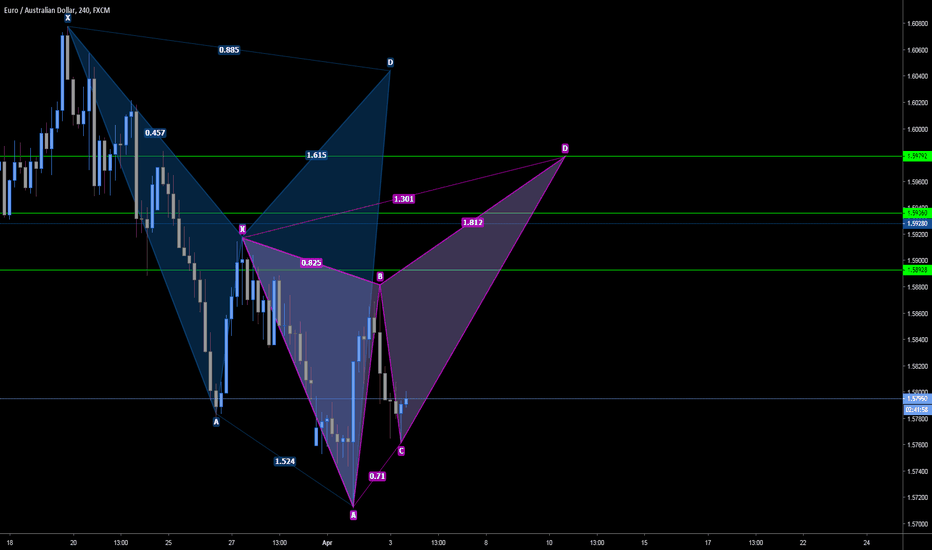The width and height of the screenshot is (932, 550).
Task: Click the 0.885 ratio label
Action: pos(229,50)
